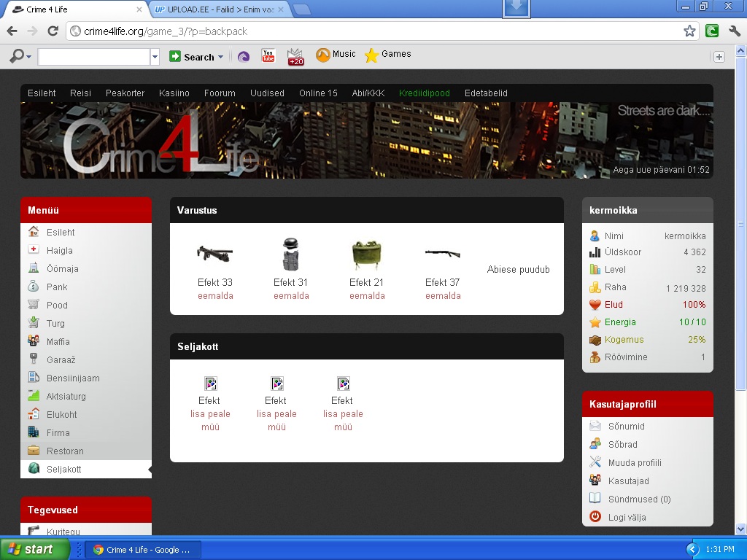Open Abi/KKK in the top navigation

[x=368, y=93]
